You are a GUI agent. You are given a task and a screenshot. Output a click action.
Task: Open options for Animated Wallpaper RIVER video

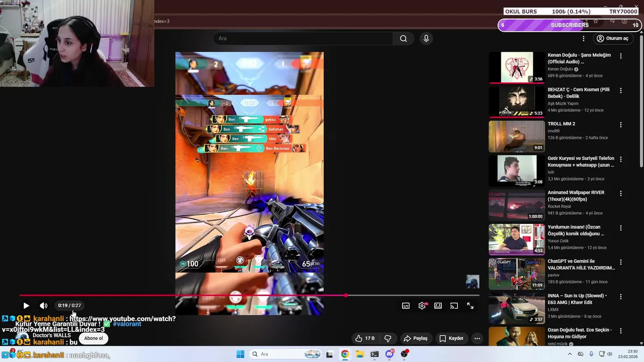[621, 194]
